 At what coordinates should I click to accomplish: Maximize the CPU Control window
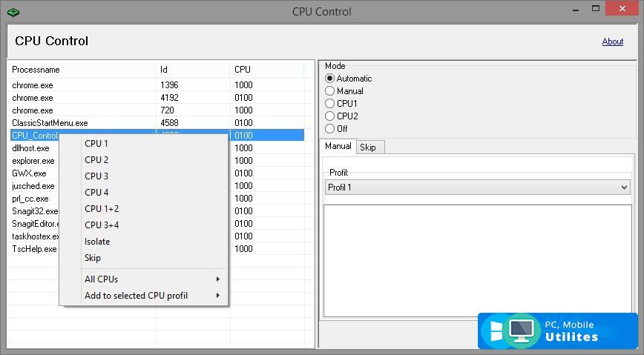point(596,9)
